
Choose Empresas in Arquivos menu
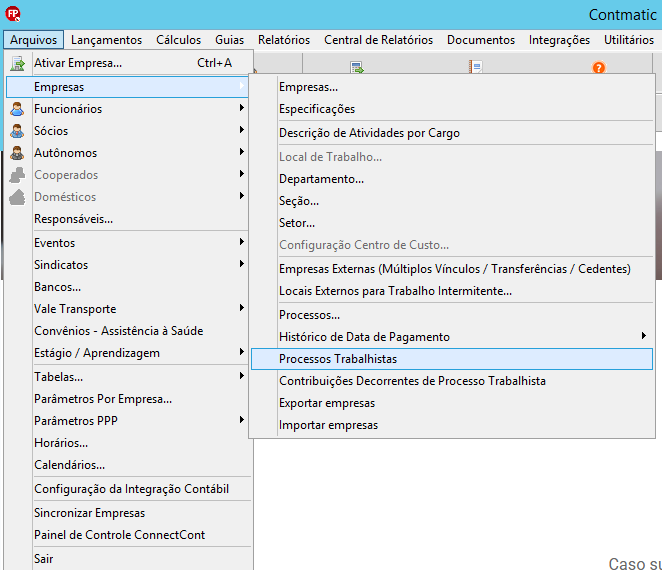[128, 87]
